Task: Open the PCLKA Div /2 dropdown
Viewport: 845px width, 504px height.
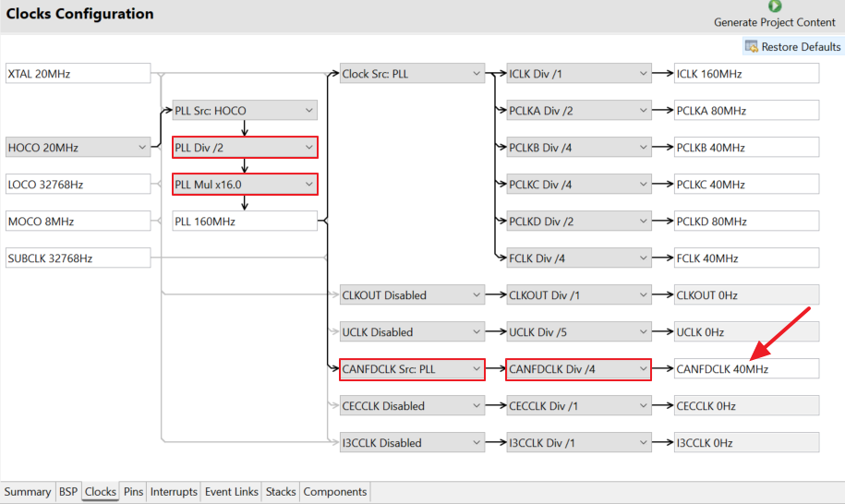Action: 579,111
